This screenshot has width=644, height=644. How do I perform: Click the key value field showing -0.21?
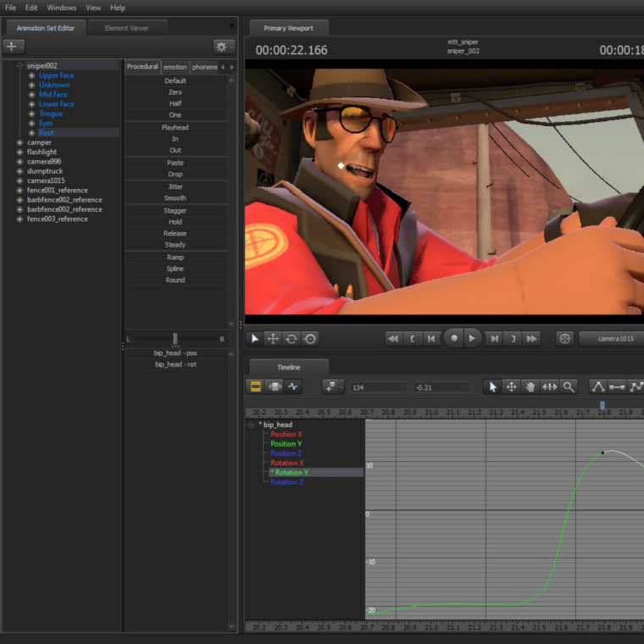pos(442,387)
